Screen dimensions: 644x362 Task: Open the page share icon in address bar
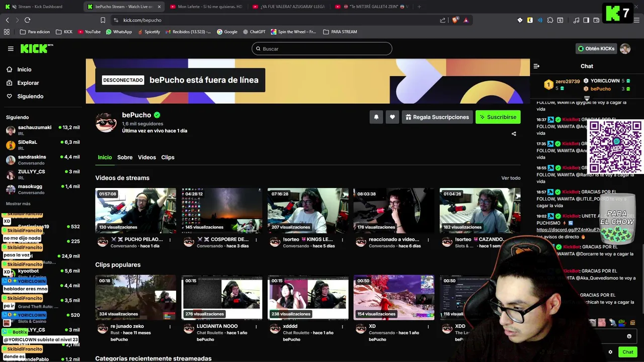(443, 20)
